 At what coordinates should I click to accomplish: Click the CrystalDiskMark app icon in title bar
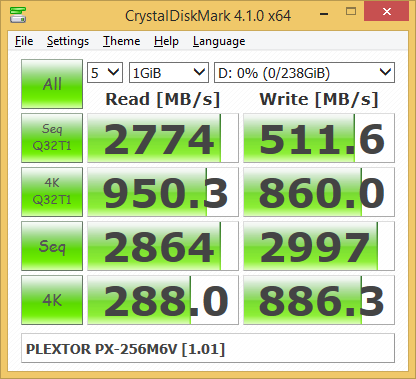pyautogui.click(x=18, y=14)
